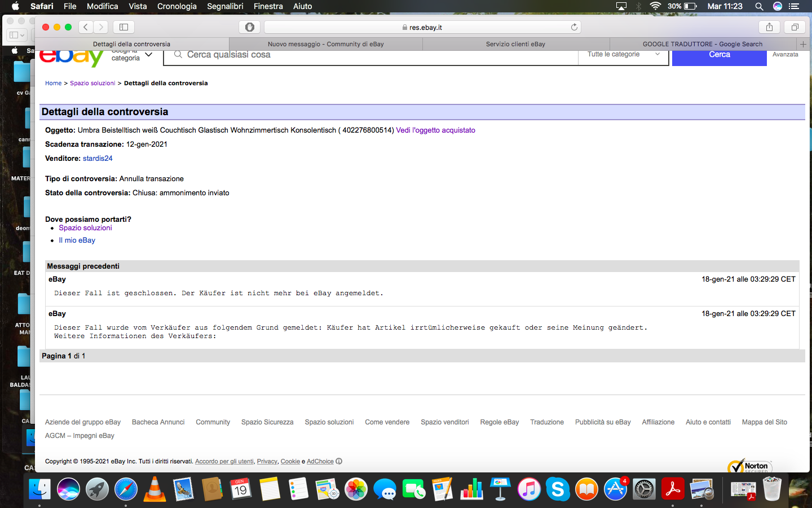Open the Trash in Dock
This screenshot has height=508, width=812.
tap(772, 489)
